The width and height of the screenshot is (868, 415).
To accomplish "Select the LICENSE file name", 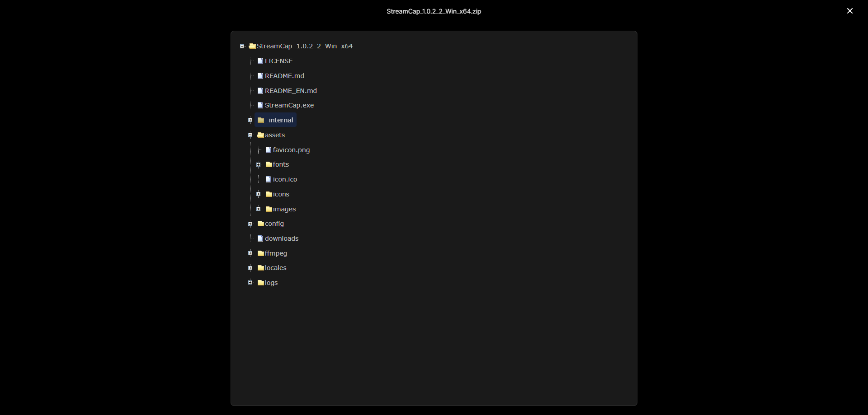I will 278,61.
